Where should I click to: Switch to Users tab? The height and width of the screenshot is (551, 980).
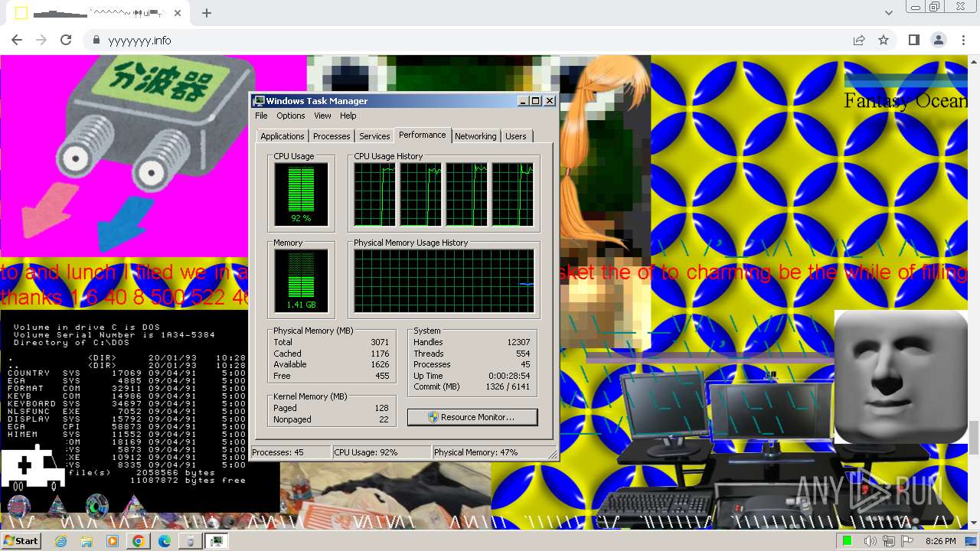[x=516, y=136]
